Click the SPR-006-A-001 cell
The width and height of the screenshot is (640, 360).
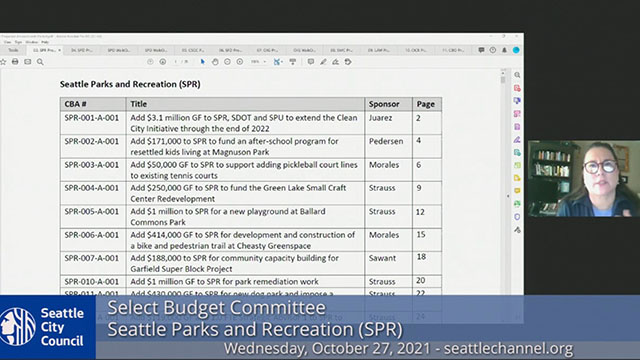93,240
